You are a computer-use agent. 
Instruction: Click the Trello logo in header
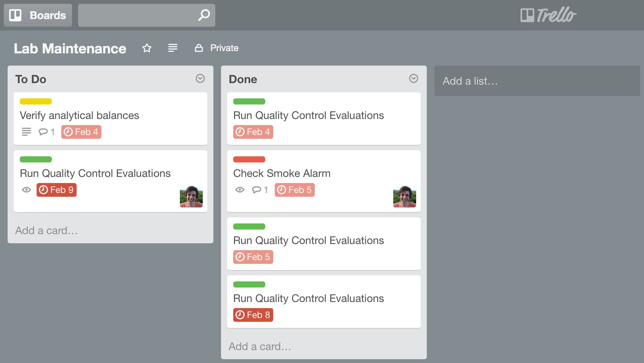point(548,15)
